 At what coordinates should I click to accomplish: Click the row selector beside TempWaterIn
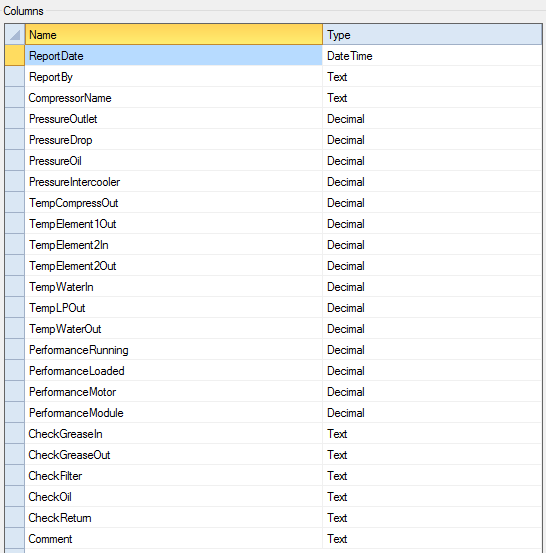(x=15, y=286)
